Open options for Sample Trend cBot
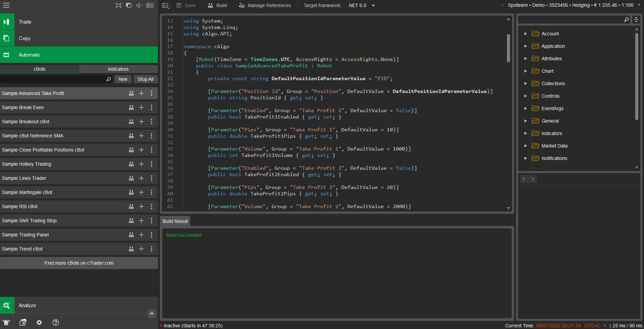Image resolution: width=644 pixels, height=329 pixels. [x=151, y=249]
